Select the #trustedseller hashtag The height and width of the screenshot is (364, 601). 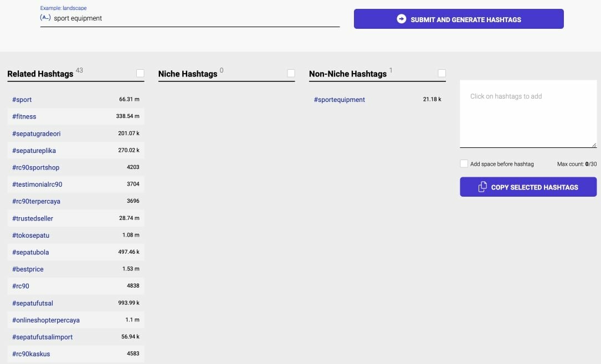[x=33, y=218]
